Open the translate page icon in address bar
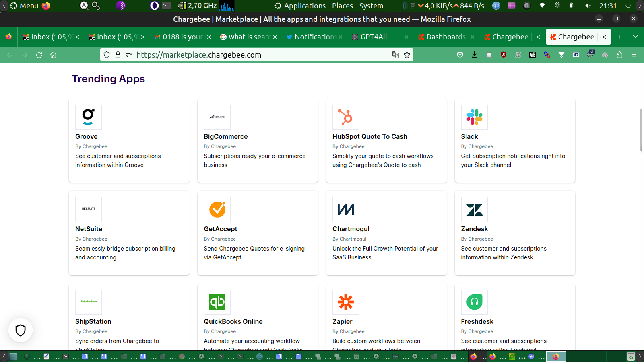 click(396, 55)
